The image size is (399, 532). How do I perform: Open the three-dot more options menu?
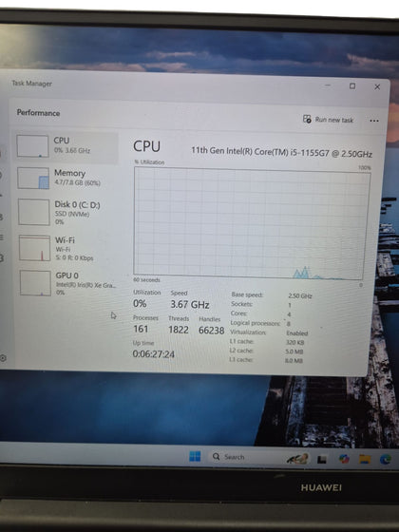pos(374,121)
